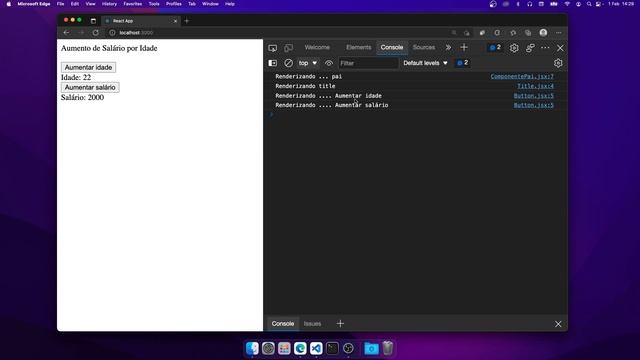Open DevTools settings gear in top toolbar
This screenshot has height=360, width=640.
point(514,48)
